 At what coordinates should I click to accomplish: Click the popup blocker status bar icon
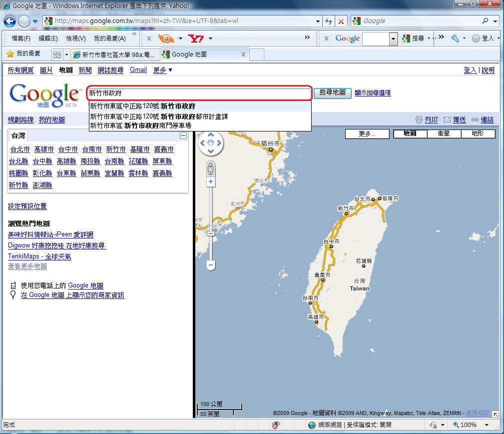(276, 425)
